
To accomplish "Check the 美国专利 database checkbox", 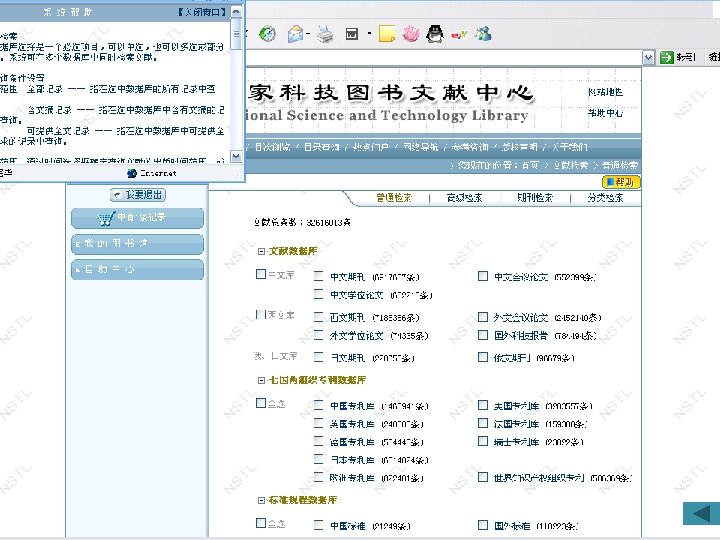I will coord(483,405).
